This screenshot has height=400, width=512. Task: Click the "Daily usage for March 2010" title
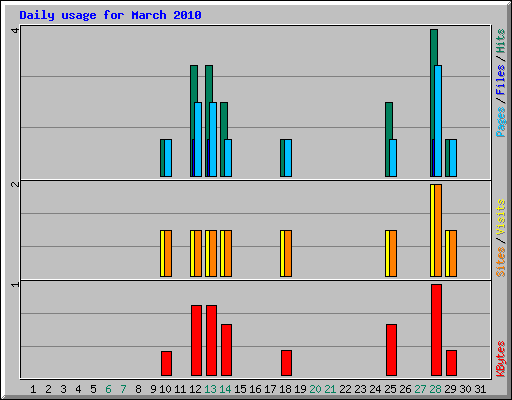coord(110,15)
